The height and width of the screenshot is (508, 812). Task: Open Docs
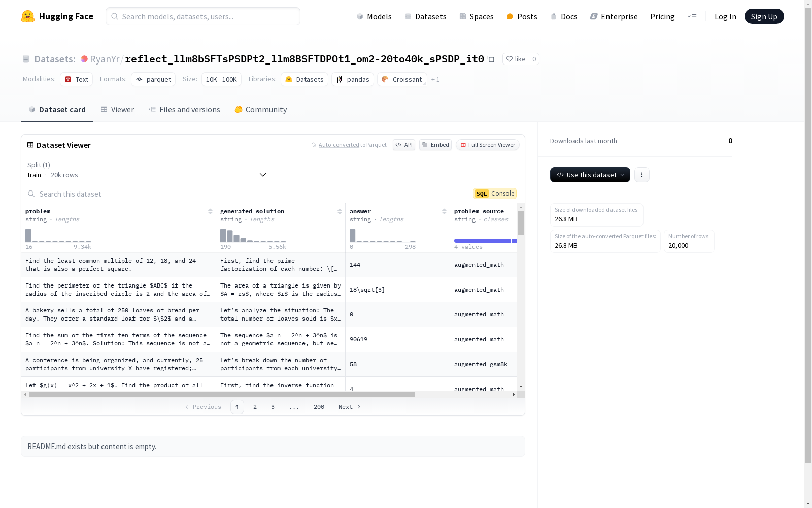click(x=564, y=16)
